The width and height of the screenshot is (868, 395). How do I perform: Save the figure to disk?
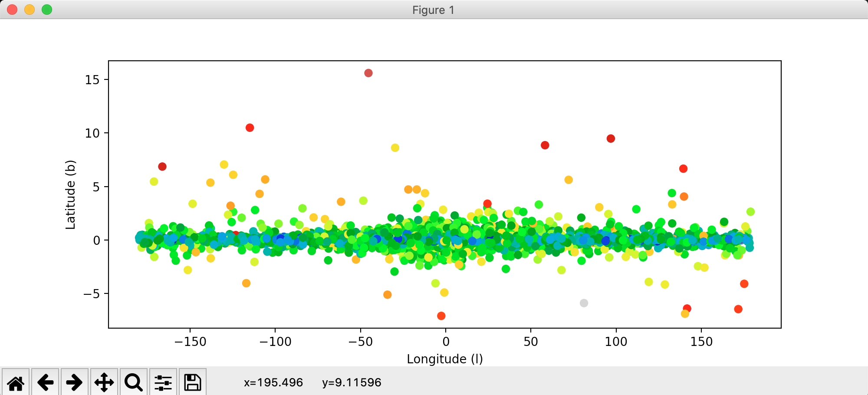193,382
